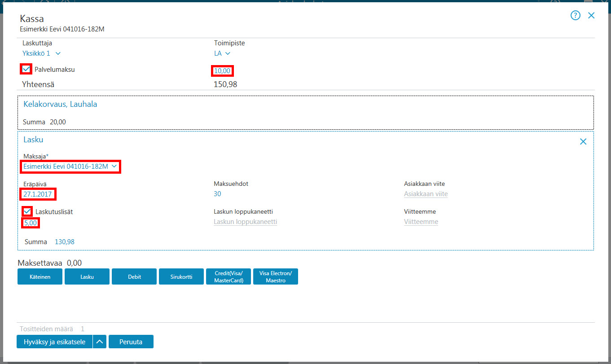Click the Käteinen payment button
Image resolution: width=611 pixels, height=364 pixels.
point(40,276)
